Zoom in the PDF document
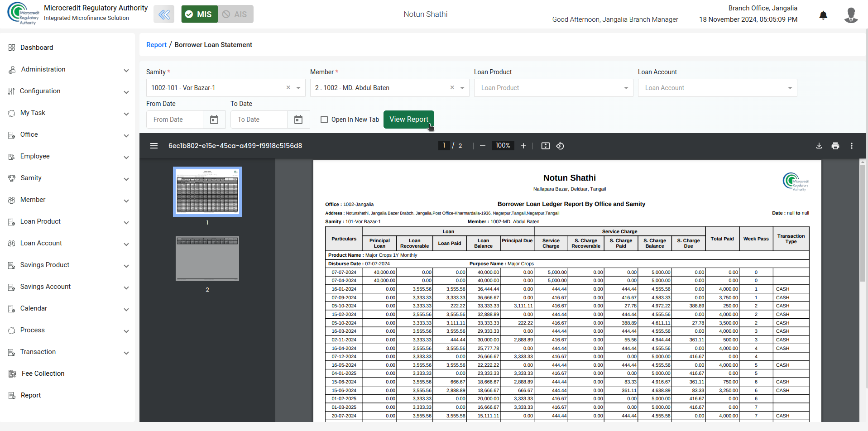The height and width of the screenshot is (431, 868). [x=523, y=146]
